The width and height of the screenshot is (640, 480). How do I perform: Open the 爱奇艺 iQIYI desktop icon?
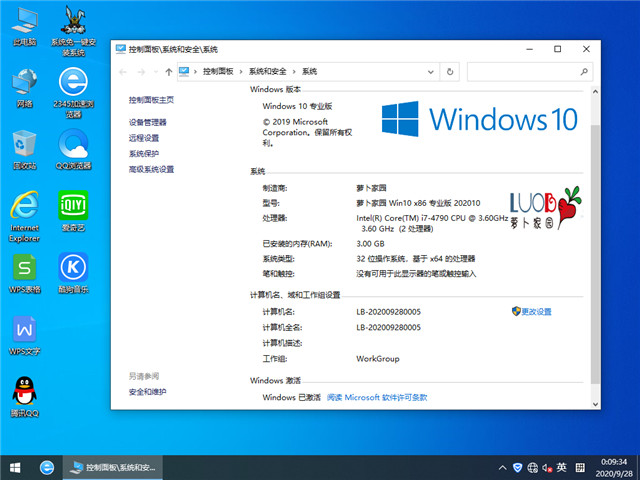pos(73,211)
